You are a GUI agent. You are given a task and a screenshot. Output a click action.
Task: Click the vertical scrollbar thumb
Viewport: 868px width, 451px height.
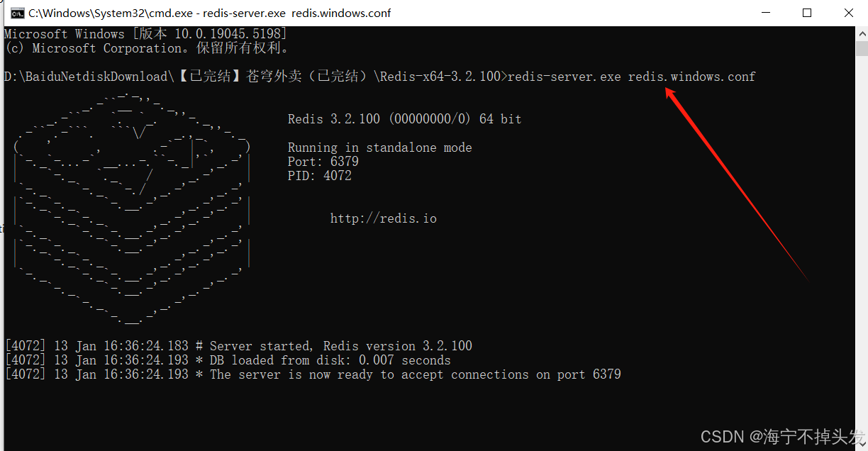862,48
